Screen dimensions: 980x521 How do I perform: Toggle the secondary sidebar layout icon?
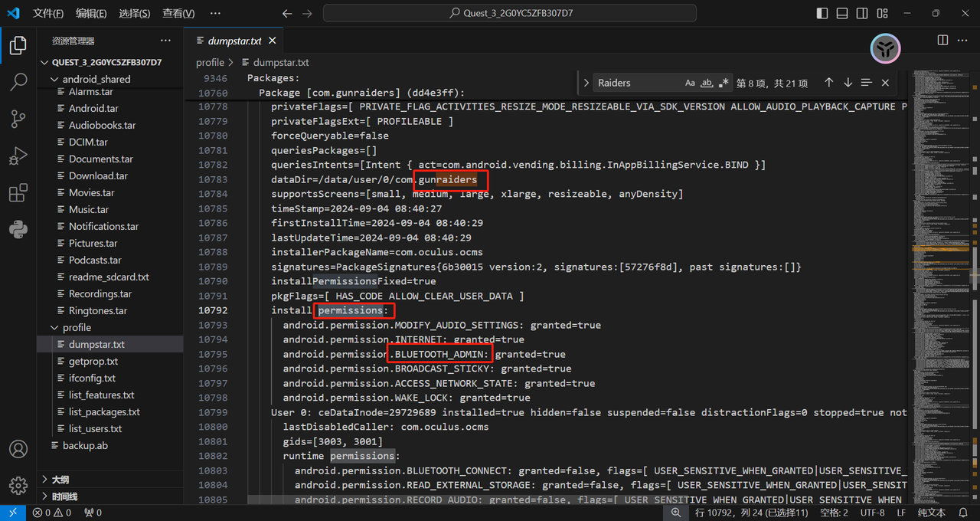(x=862, y=14)
